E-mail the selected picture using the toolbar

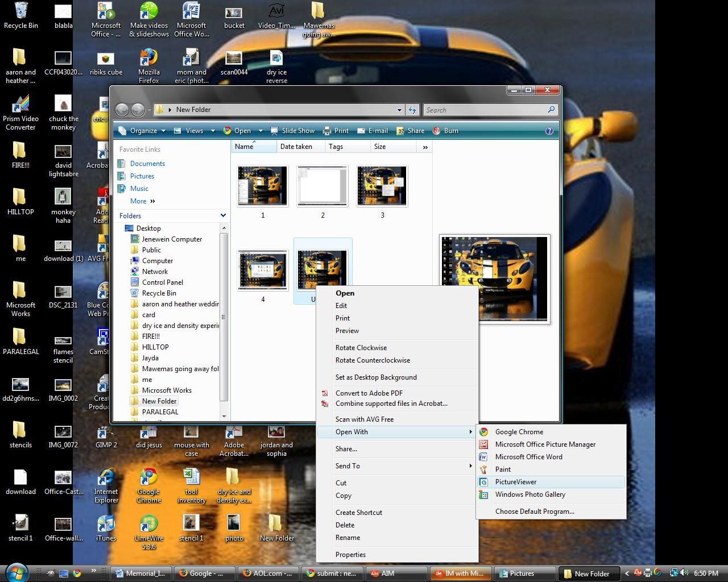tap(372, 131)
